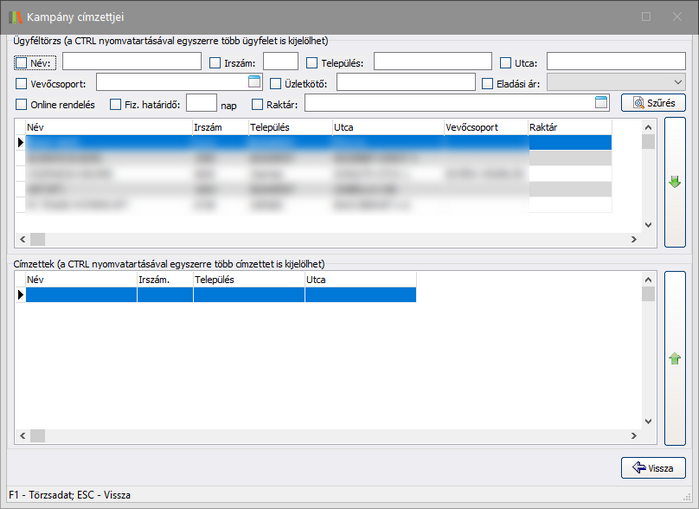699x509 pixels.
Task: Toggle the Online rendelés checkbox
Action: (22, 104)
